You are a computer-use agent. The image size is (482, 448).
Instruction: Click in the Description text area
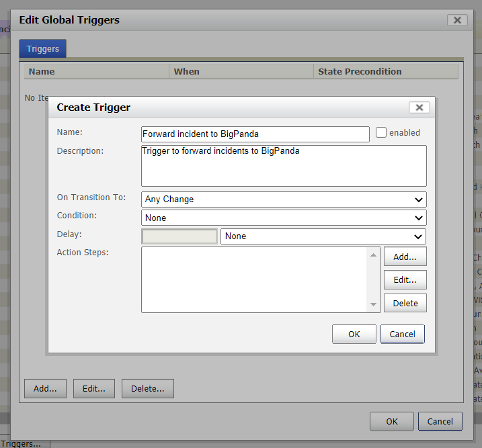(x=284, y=166)
